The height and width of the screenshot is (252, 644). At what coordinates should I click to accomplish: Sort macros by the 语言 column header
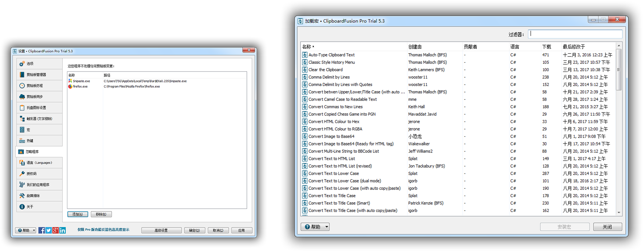(x=525, y=47)
